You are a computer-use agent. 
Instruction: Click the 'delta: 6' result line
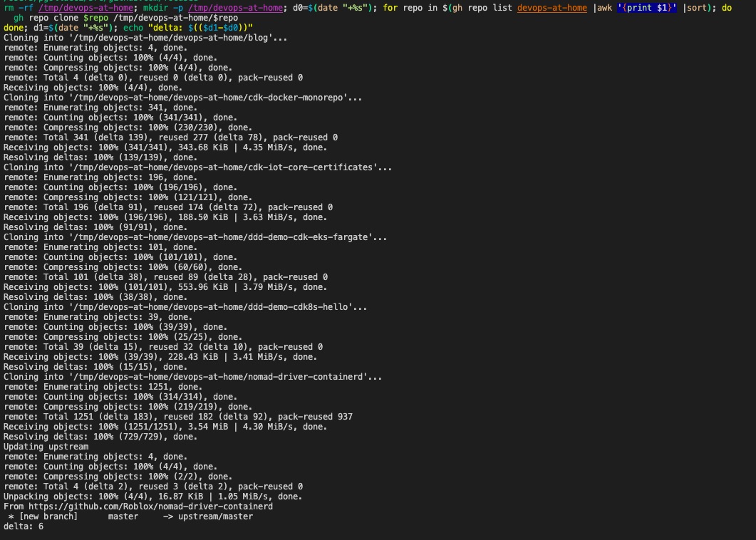point(23,526)
